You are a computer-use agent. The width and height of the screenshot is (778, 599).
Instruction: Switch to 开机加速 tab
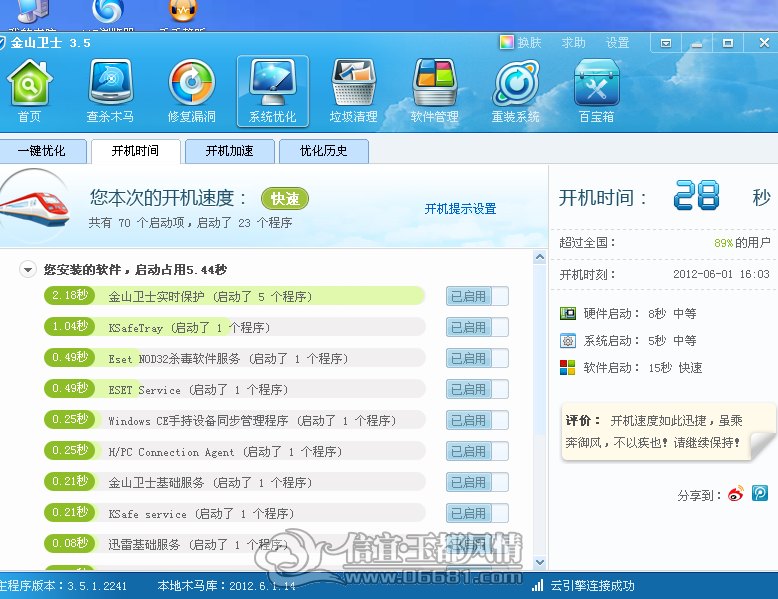click(230, 151)
